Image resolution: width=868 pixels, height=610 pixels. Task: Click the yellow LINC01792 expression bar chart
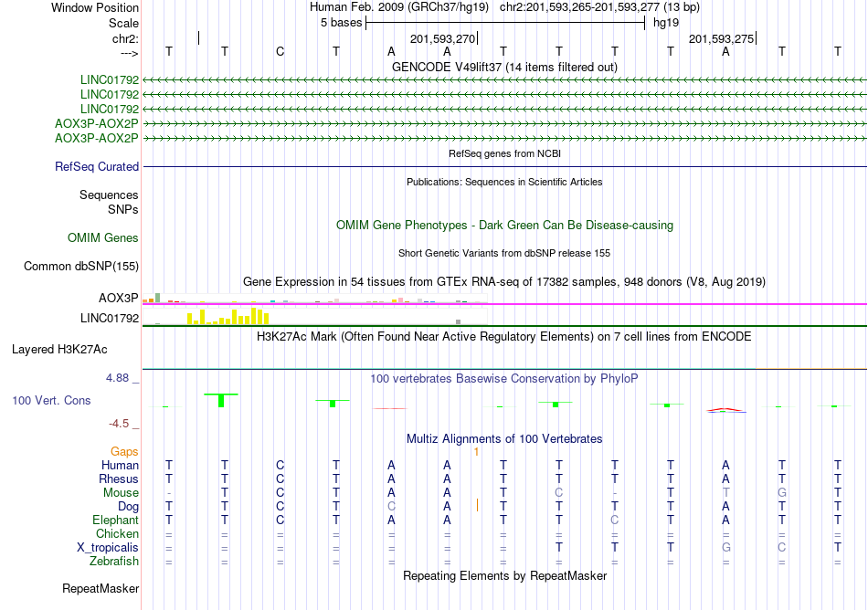point(228,316)
